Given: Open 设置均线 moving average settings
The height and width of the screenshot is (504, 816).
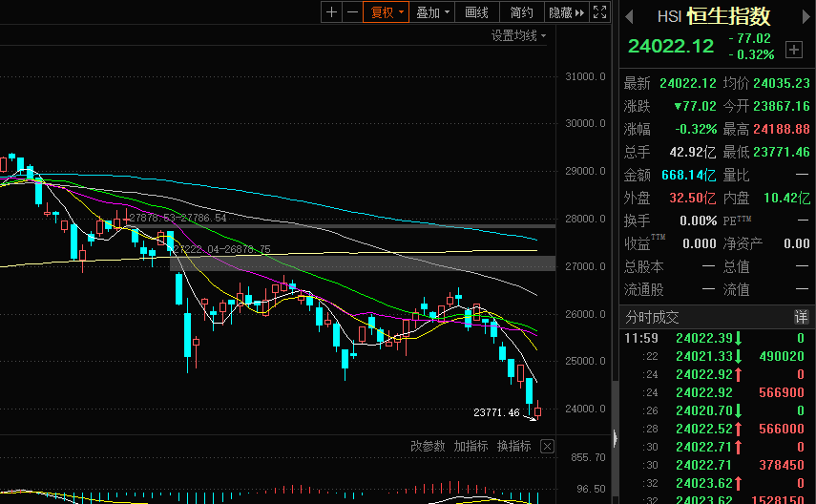Looking at the screenshot, I should point(518,35).
